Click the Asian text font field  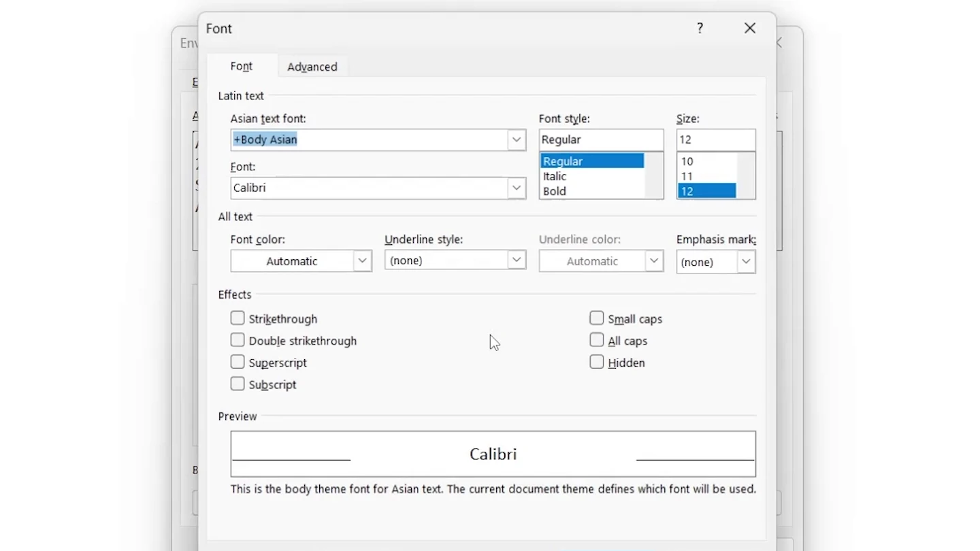[x=370, y=140]
